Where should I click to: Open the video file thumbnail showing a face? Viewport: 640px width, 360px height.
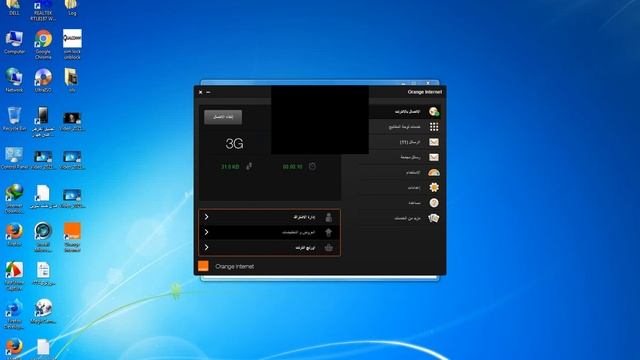click(72, 122)
